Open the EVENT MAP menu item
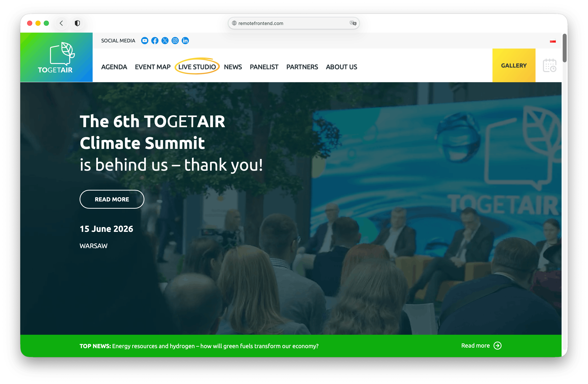The image size is (588, 384). coord(153,67)
